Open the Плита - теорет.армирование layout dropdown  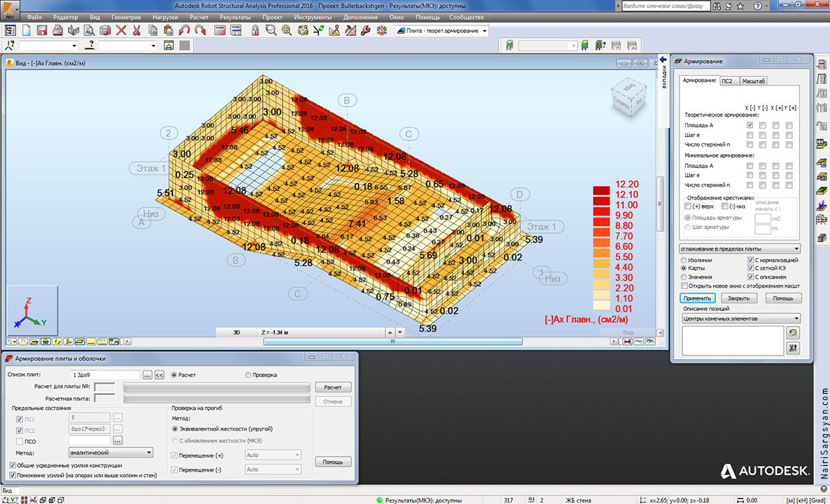[x=484, y=30]
